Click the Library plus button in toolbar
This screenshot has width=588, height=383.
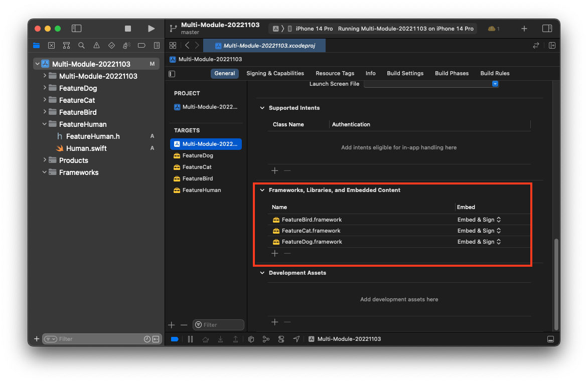tap(524, 29)
